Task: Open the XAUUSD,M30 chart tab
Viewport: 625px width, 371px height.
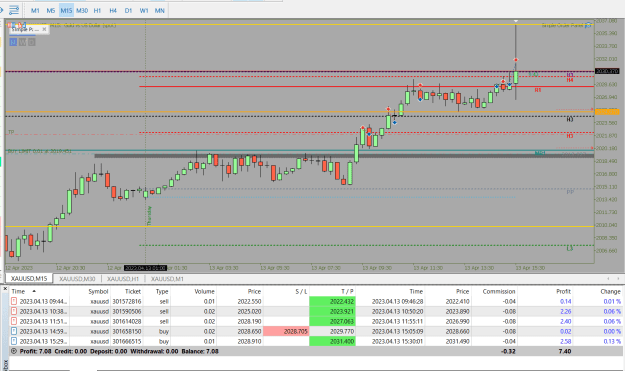Action: [x=77, y=279]
